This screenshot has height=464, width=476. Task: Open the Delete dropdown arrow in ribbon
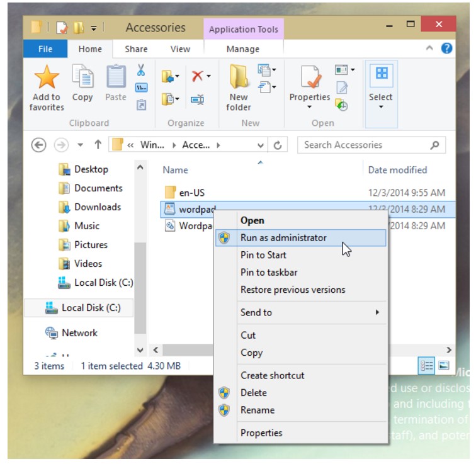[208, 76]
